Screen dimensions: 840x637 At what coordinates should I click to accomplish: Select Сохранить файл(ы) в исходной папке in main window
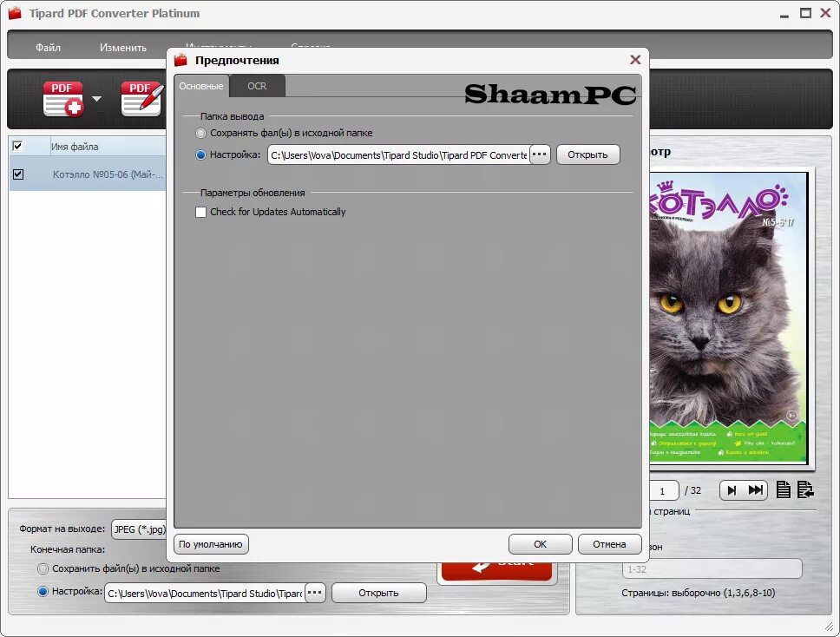coord(43,568)
